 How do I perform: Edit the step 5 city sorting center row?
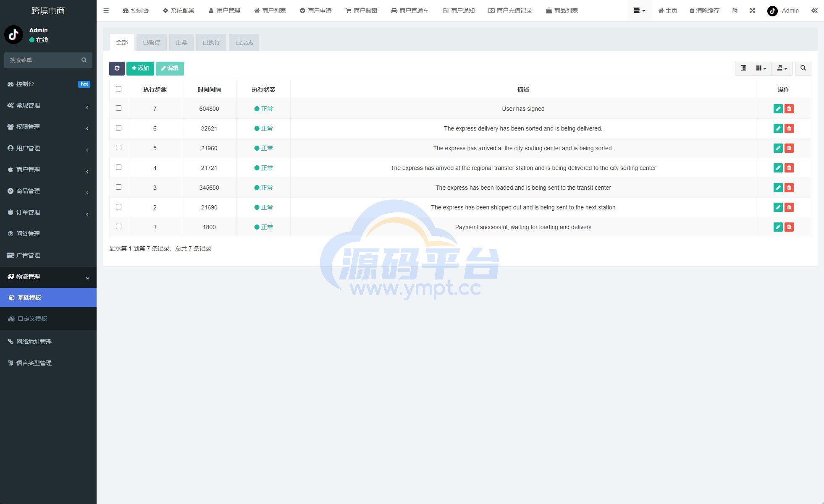[778, 148]
